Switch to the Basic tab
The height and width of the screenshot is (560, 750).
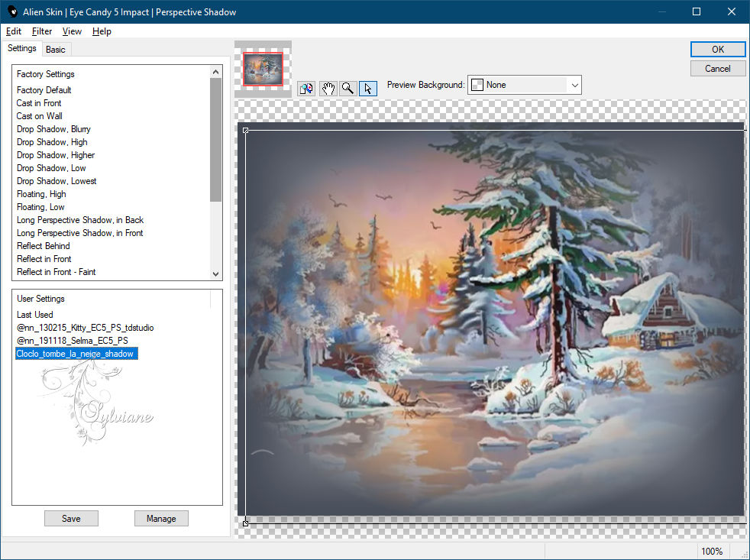tap(56, 50)
